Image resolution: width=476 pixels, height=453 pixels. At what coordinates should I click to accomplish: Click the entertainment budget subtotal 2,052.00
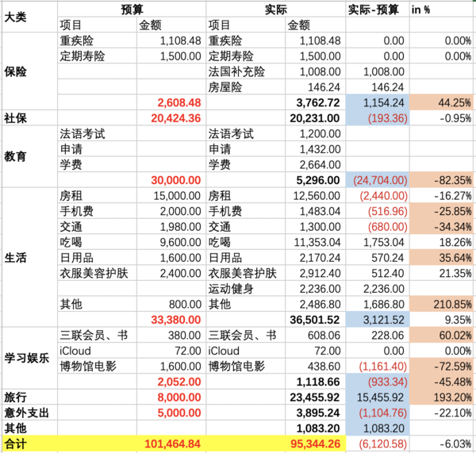tap(171, 382)
